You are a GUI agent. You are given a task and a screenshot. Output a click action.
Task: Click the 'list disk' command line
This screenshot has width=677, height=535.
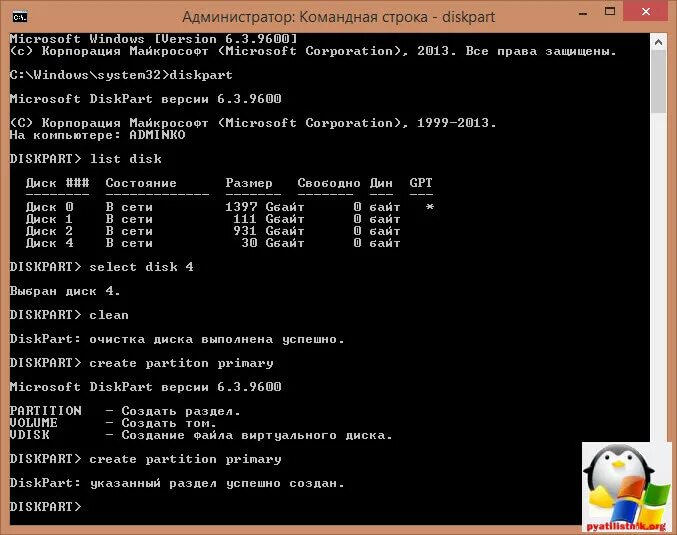coord(85,159)
